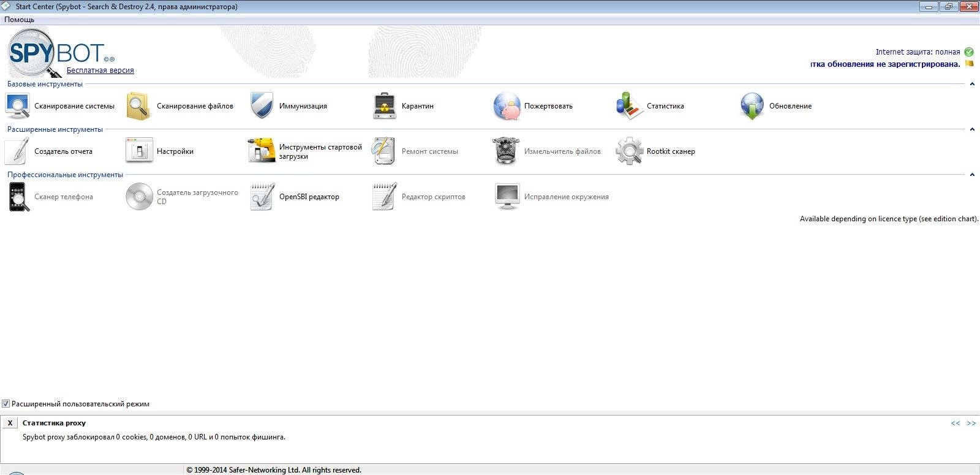Click the Статистика proxy heading
The image size is (980, 475).
[x=54, y=423]
